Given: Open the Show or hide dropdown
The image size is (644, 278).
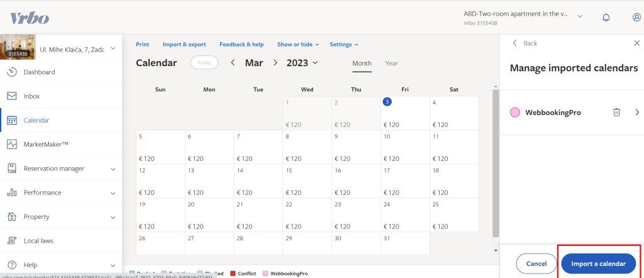Looking at the screenshot, I should 298,45.
